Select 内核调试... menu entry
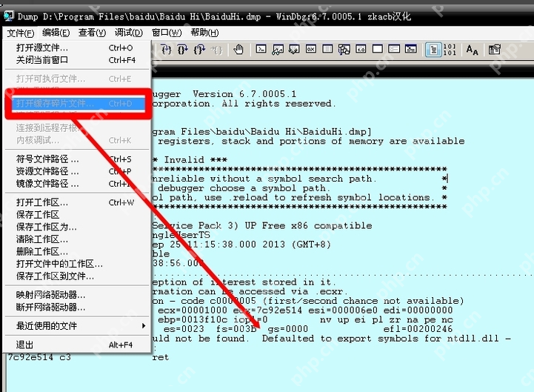The image size is (534, 392). click(x=77, y=140)
